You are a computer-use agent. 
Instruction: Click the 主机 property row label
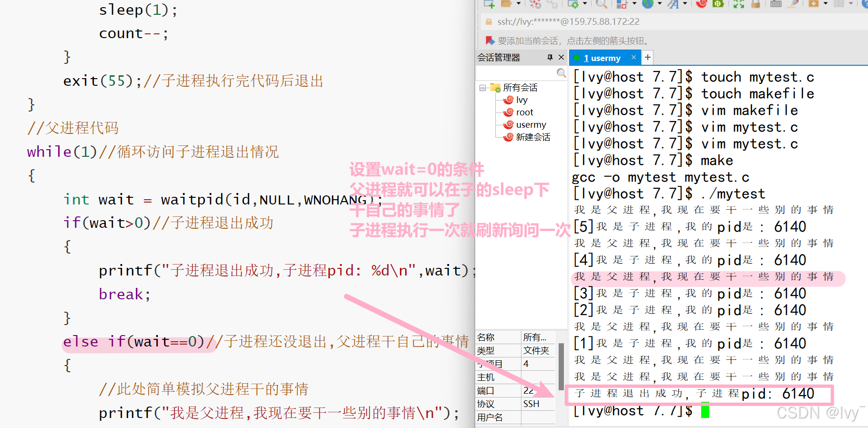point(498,377)
